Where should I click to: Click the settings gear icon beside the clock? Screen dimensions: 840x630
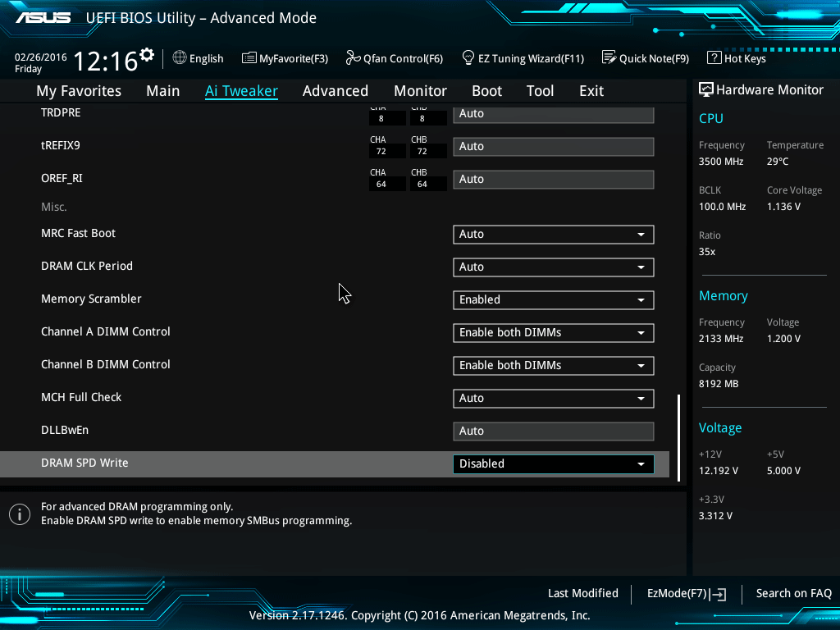tap(147, 56)
